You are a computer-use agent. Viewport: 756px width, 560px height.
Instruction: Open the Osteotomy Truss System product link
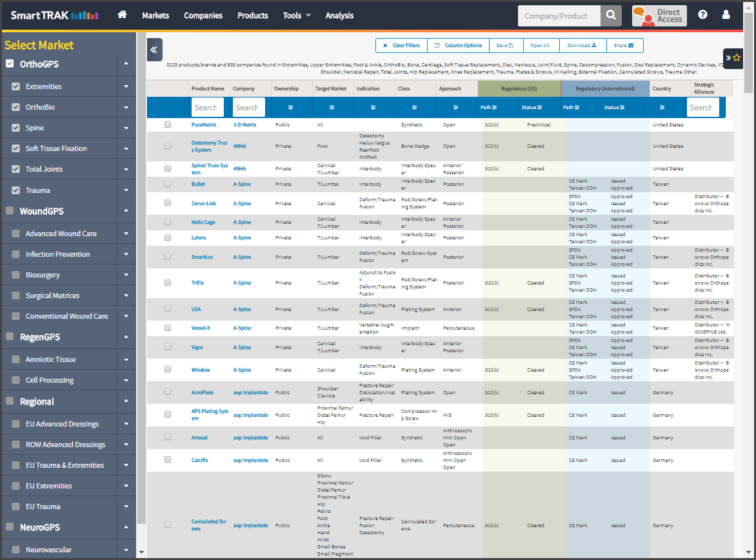pos(209,146)
